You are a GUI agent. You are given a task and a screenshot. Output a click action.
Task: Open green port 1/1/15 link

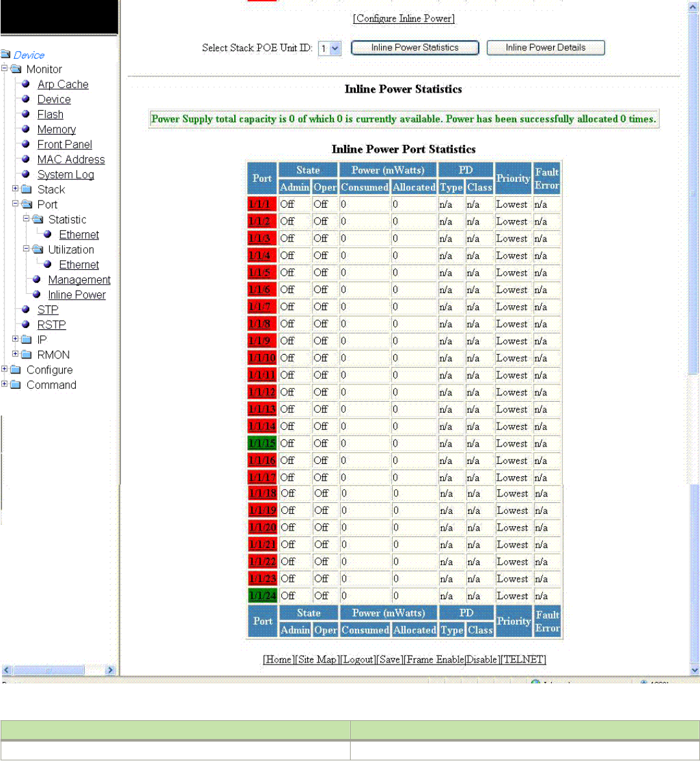coord(262,444)
